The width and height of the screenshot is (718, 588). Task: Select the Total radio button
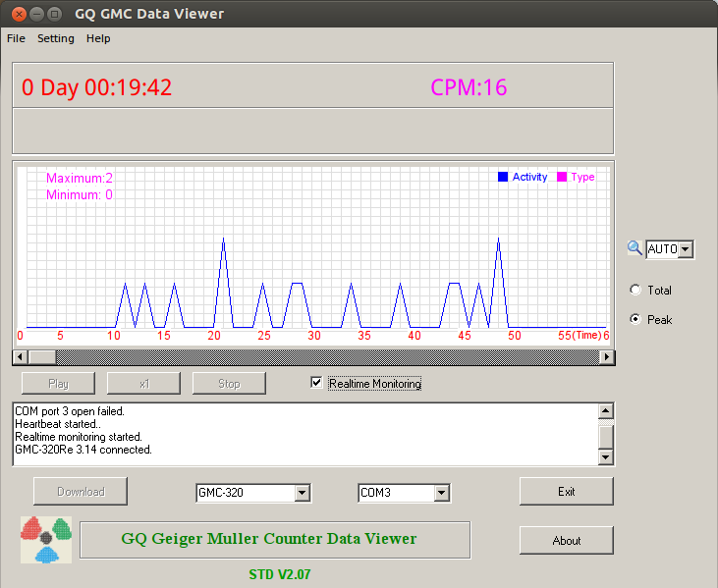(x=635, y=290)
